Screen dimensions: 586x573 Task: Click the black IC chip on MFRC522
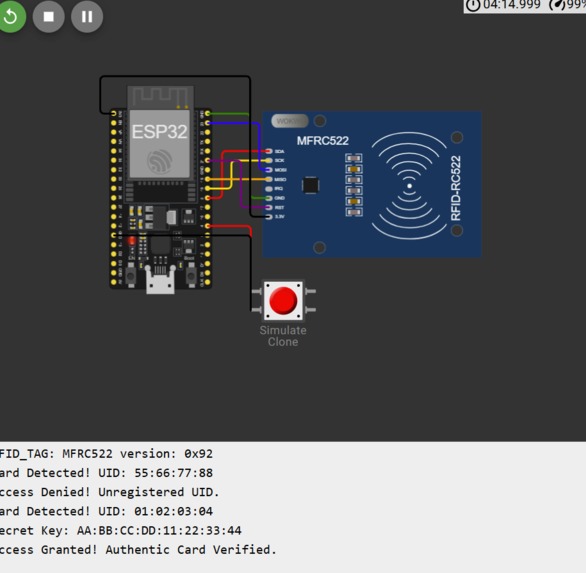(311, 185)
